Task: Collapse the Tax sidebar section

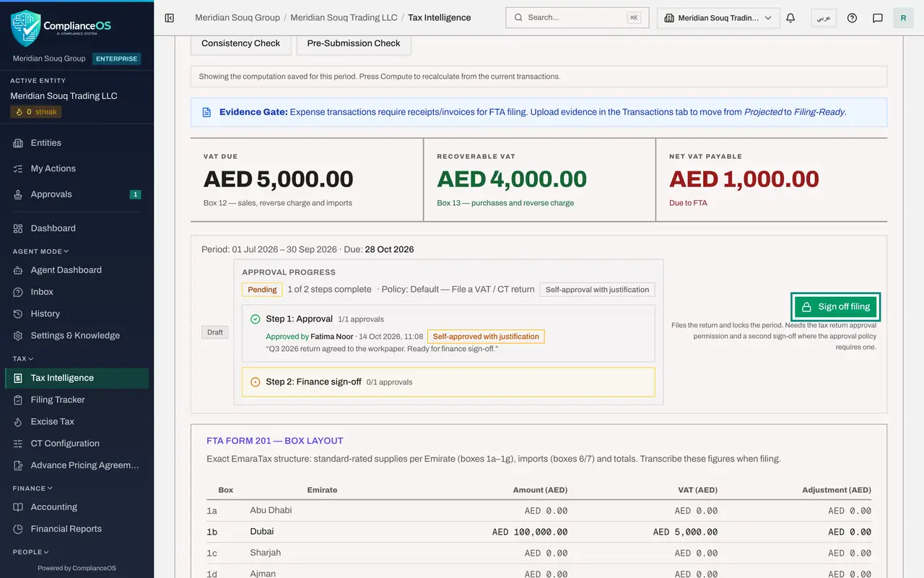Action: pos(23,358)
